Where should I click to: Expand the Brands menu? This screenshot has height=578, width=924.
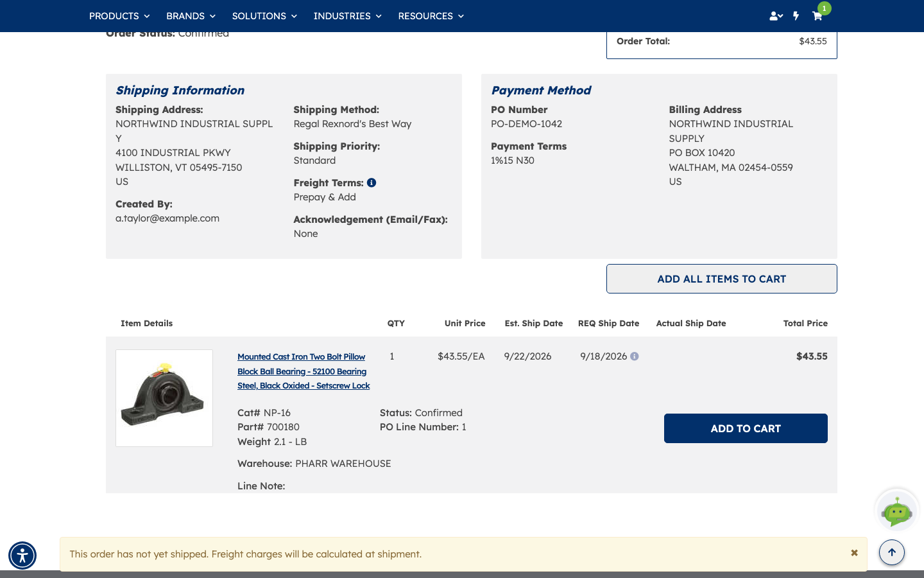tap(191, 16)
